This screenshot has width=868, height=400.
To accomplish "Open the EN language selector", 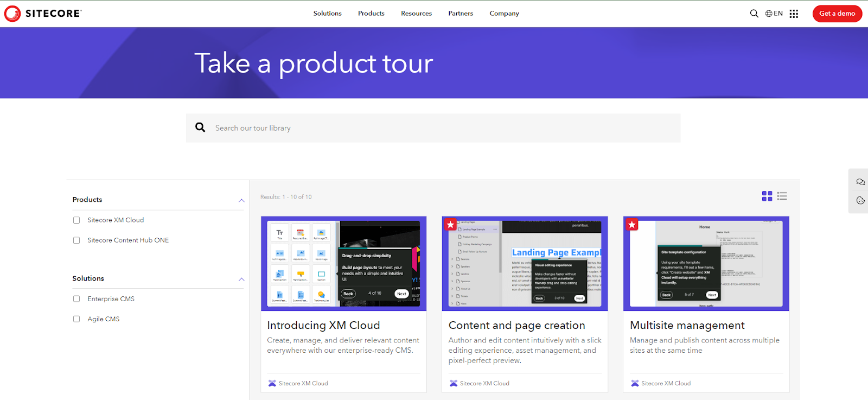I will coord(774,14).
